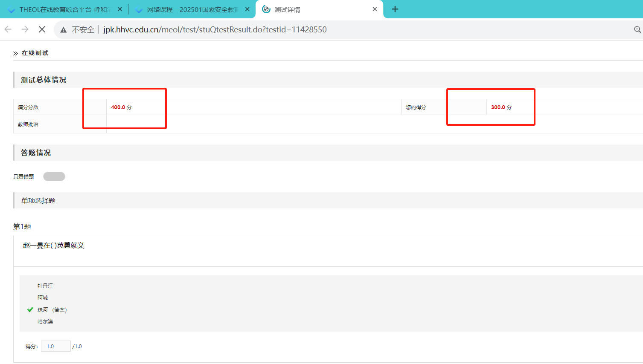Screen dimensions: 643x364
Task: Switch to 网络课程—202501国家安全教育 tab
Action: pyautogui.click(x=192, y=9)
